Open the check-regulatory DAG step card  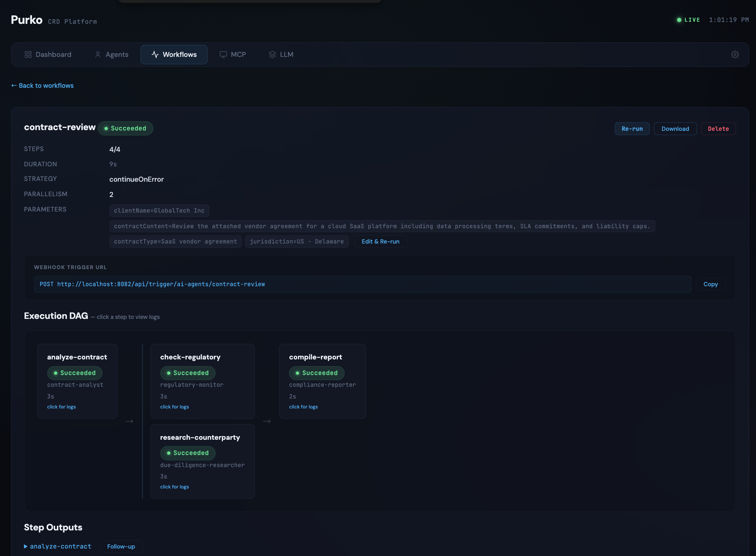point(202,381)
